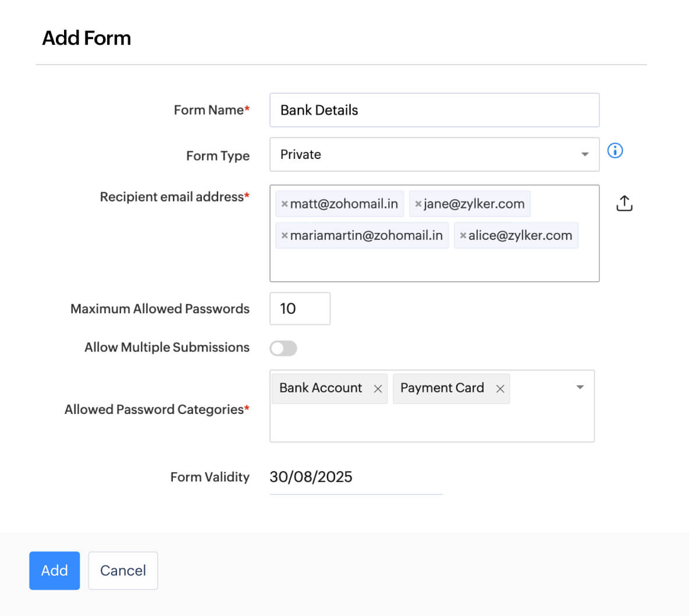Screen dimensions: 689x616
Task: Cancel the Add Form dialog
Action: 123,571
